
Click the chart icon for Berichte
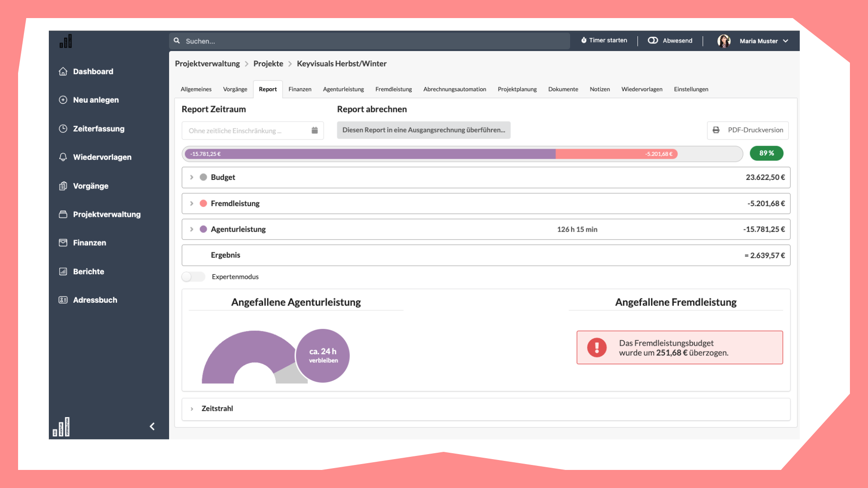(63, 271)
